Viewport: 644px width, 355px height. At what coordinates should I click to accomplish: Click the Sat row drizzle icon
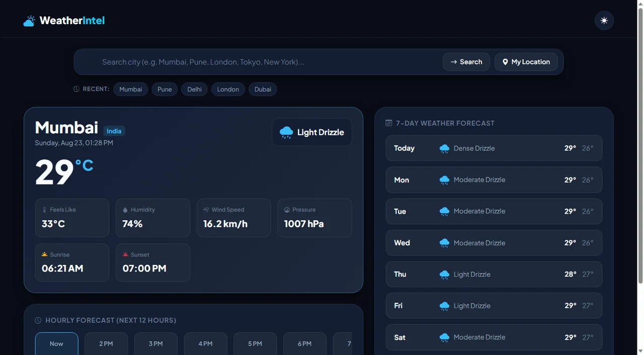(x=444, y=337)
